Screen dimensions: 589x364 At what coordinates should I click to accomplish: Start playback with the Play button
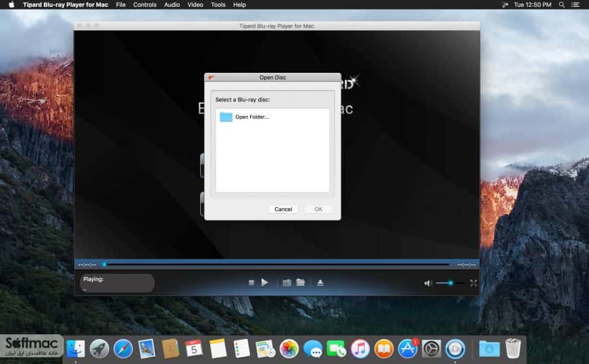tap(264, 282)
